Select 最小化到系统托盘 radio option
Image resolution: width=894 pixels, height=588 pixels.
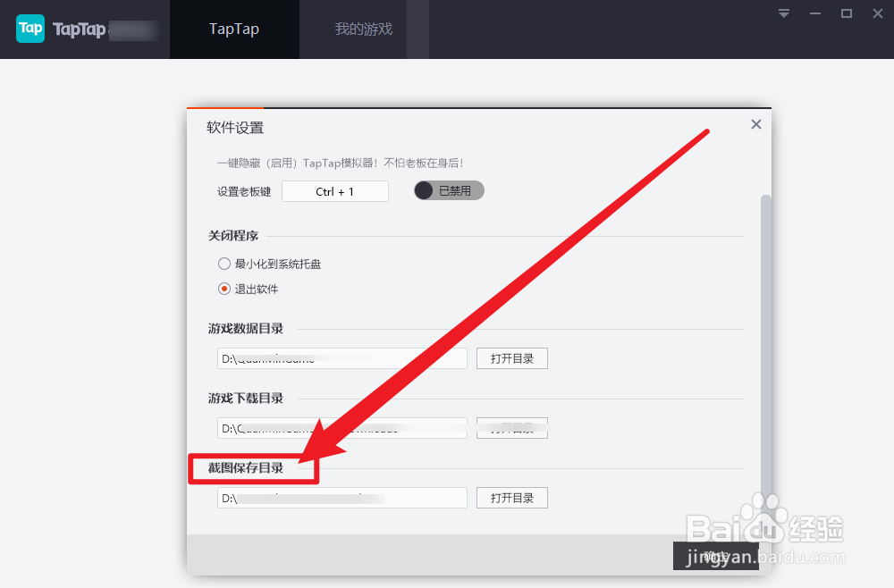224,264
